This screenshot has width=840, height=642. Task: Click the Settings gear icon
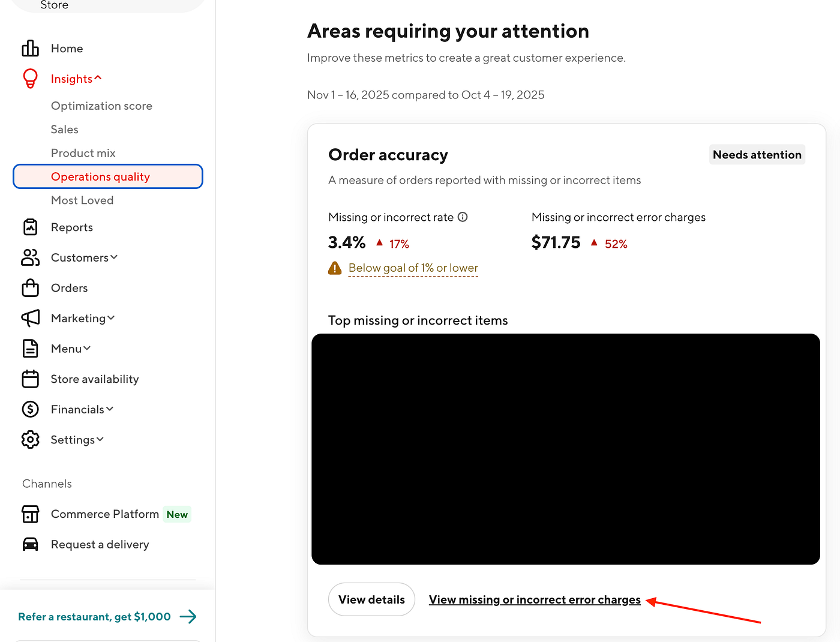pyautogui.click(x=30, y=439)
